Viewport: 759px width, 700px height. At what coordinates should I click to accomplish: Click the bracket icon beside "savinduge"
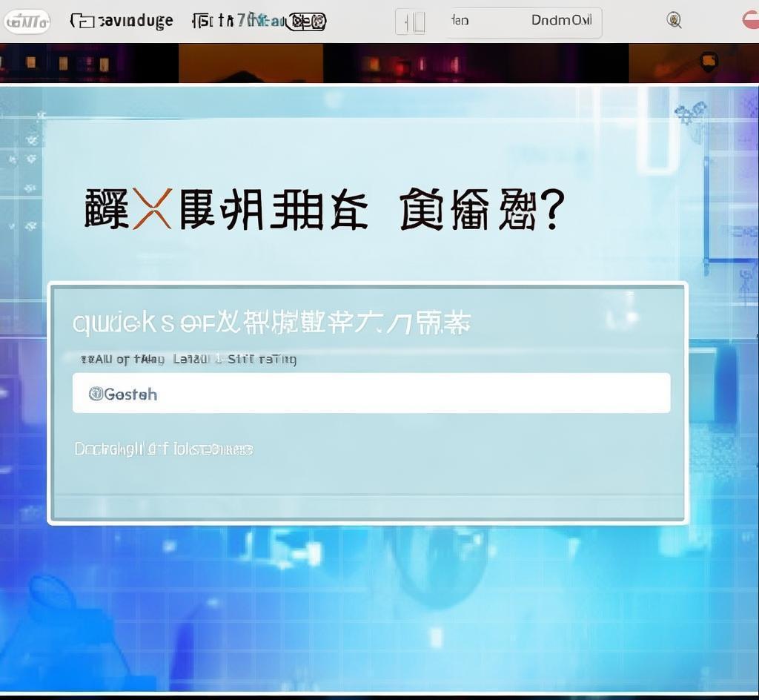[x=82, y=21]
